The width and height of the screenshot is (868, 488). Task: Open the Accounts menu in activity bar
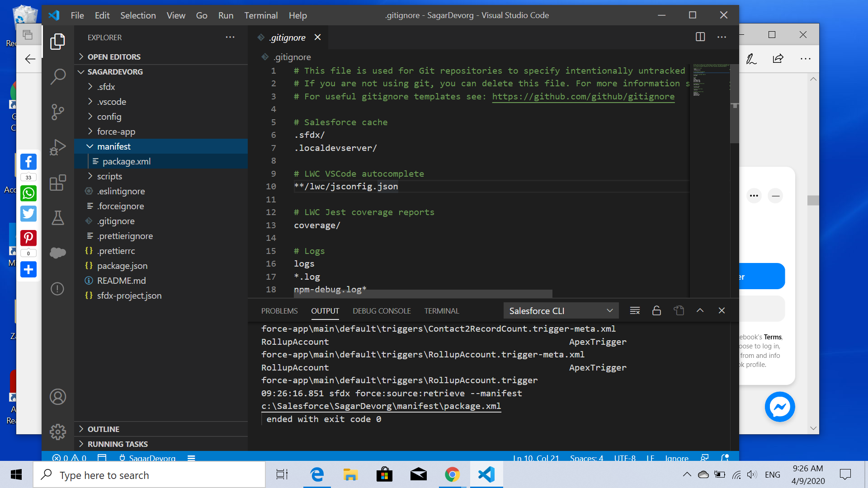(x=57, y=397)
